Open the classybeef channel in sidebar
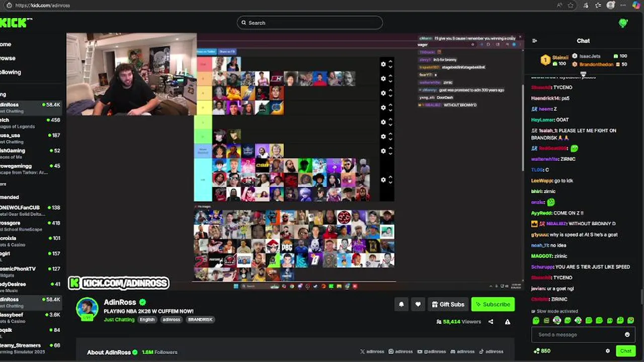Viewport: 644px width, 362px height. tap(31, 318)
